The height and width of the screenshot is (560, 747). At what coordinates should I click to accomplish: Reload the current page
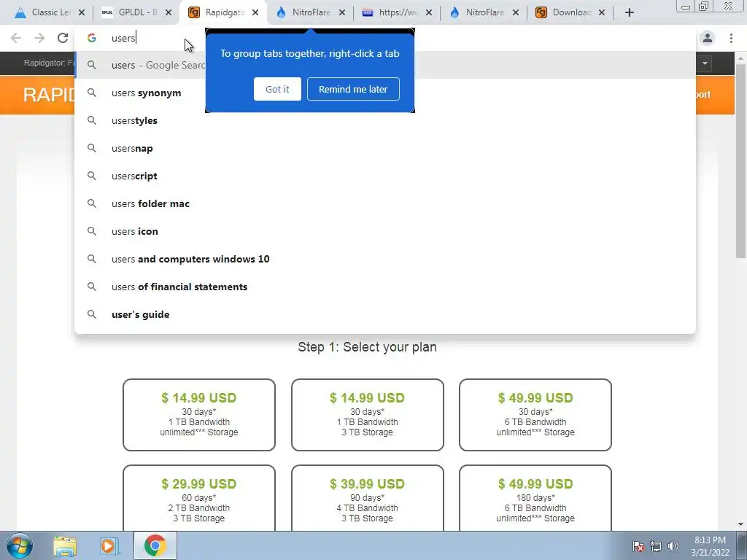click(63, 38)
